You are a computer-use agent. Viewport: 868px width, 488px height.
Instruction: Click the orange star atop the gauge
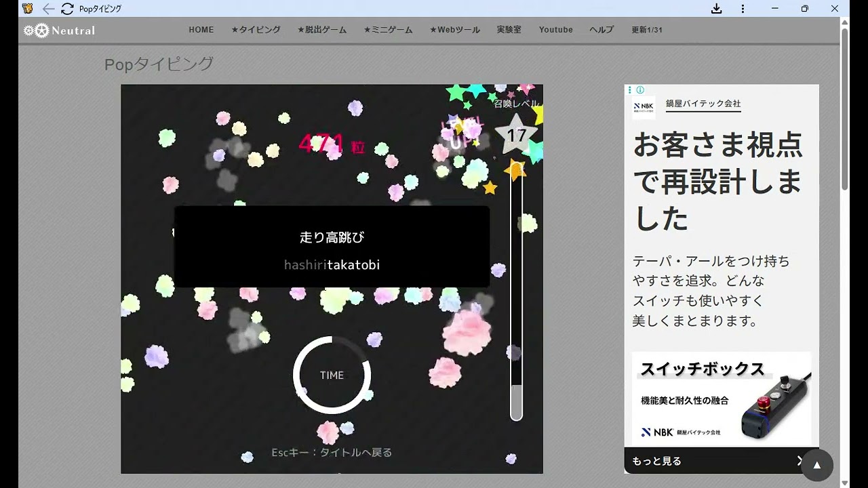(x=515, y=169)
